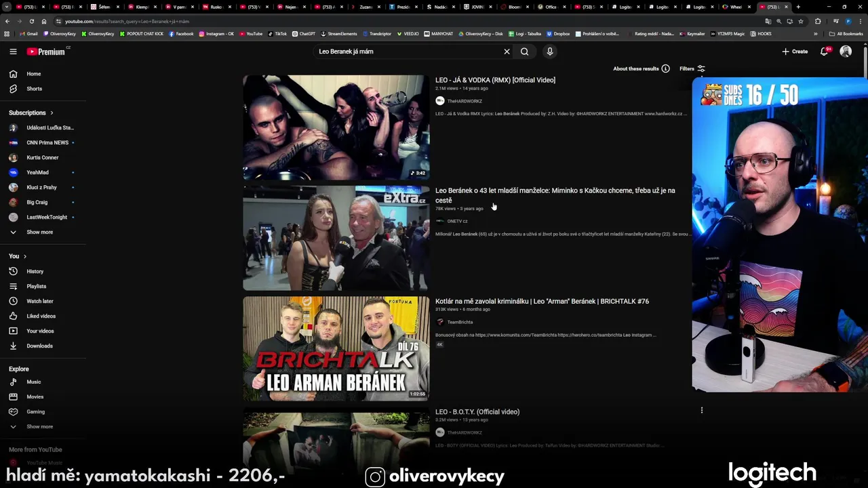Viewport: 868px width, 488px height.
Task: Open the Filters panel
Action: (692, 68)
